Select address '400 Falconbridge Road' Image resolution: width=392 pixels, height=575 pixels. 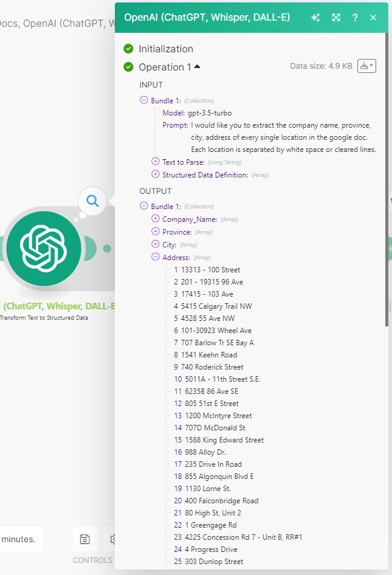click(x=222, y=501)
